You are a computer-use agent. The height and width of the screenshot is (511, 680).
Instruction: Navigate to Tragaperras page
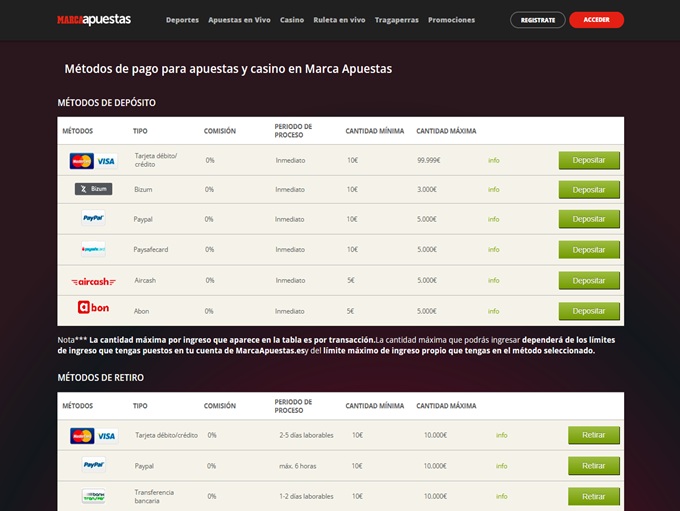(x=397, y=20)
